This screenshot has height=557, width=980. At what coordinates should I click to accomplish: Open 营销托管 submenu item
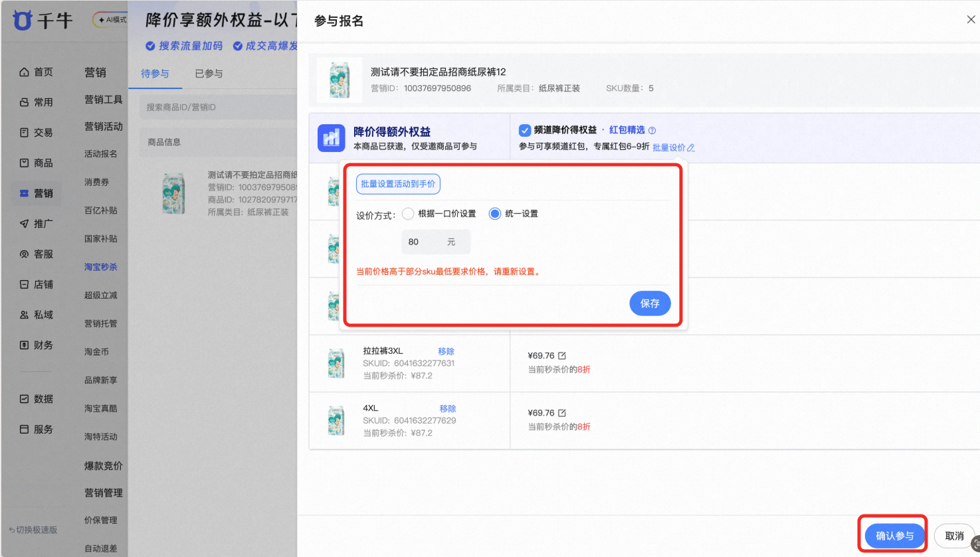101,323
